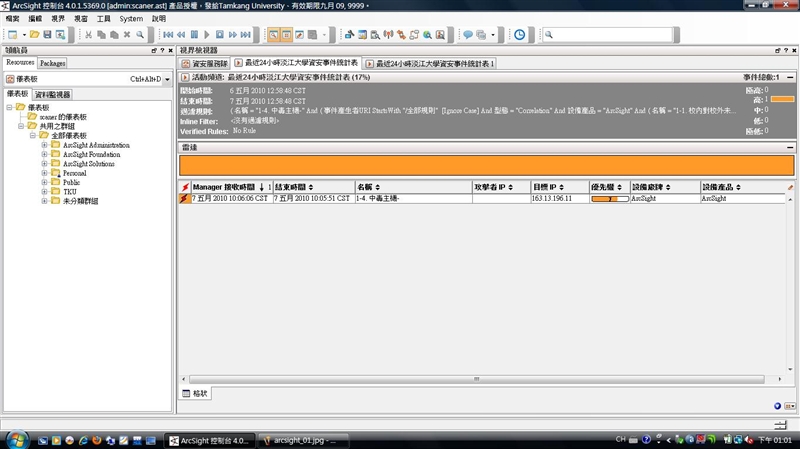Open the 工具 menu
The image size is (800, 449).
coord(104,19)
